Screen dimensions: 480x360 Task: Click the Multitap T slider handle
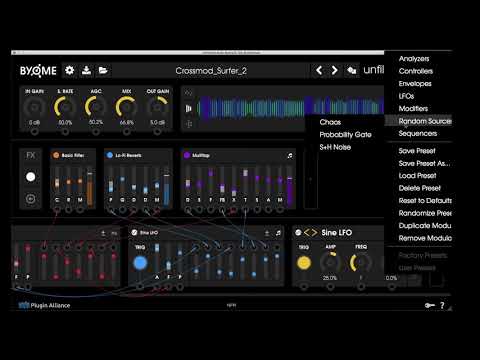point(245,173)
